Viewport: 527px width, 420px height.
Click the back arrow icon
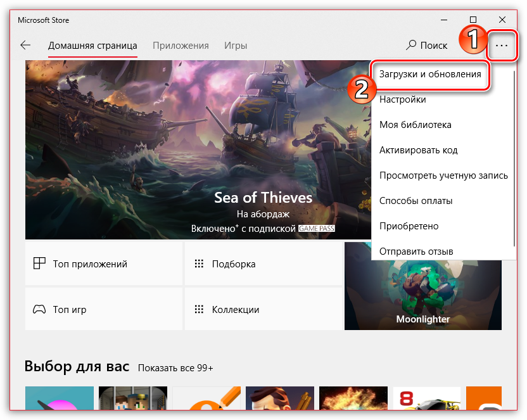pyautogui.click(x=25, y=46)
